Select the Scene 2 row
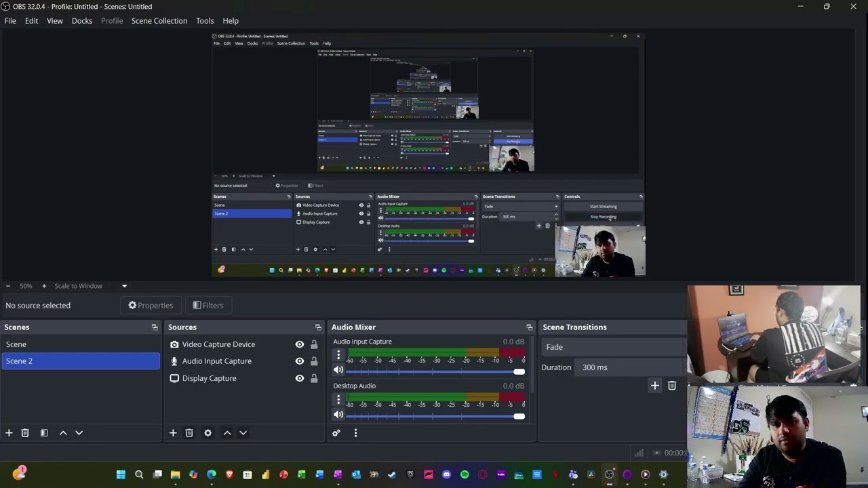Image resolution: width=868 pixels, height=488 pixels. click(80, 361)
